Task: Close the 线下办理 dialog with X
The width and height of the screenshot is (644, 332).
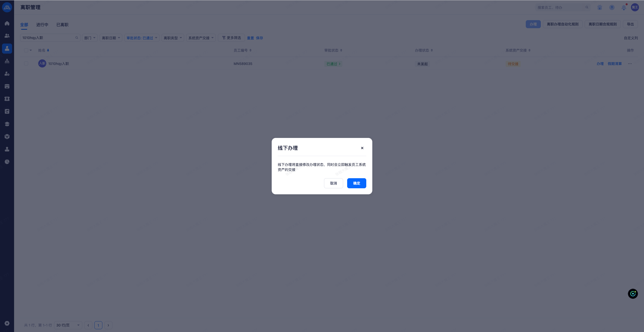Action: point(362,148)
